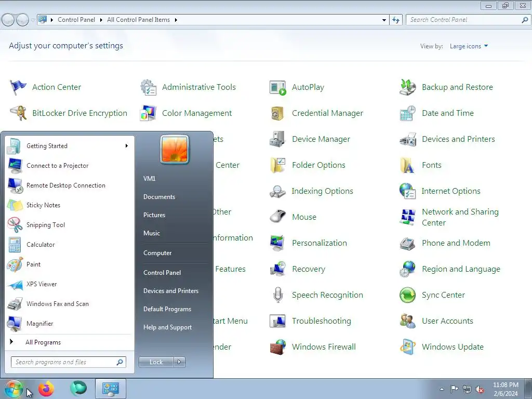The height and width of the screenshot is (399, 532).
Task: Click refresh button beside address bar
Action: pyautogui.click(x=396, y=20)
